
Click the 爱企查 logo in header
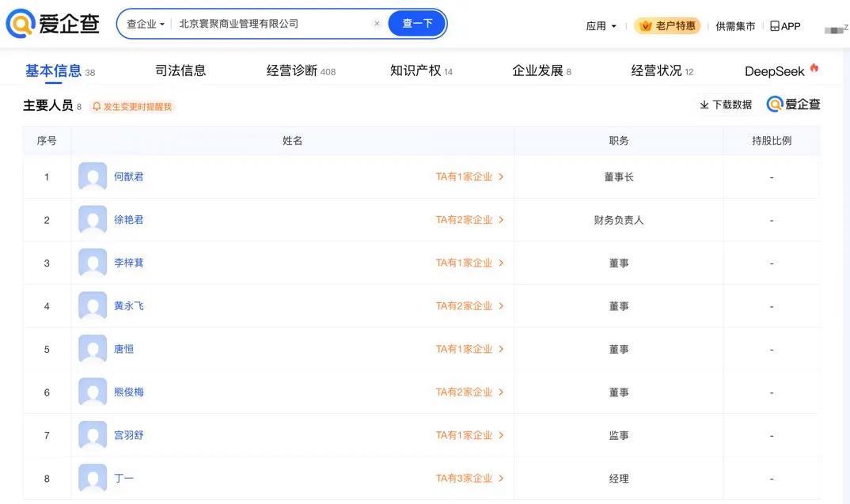click(x=53, y=24)
